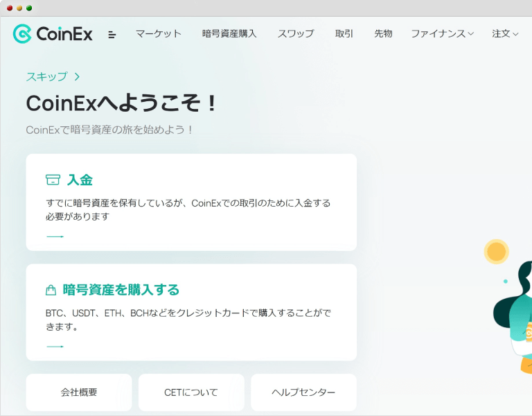This screenshot has height=416, width=532.
Task: Click the chevron arrow next to スキップ
Action: 77,77
